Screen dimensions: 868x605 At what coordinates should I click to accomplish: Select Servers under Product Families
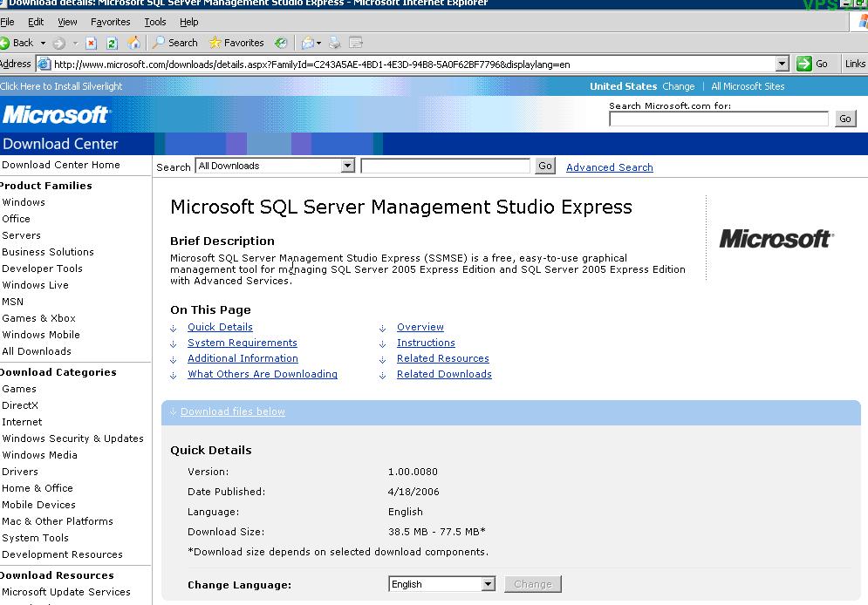pos(21,235)
